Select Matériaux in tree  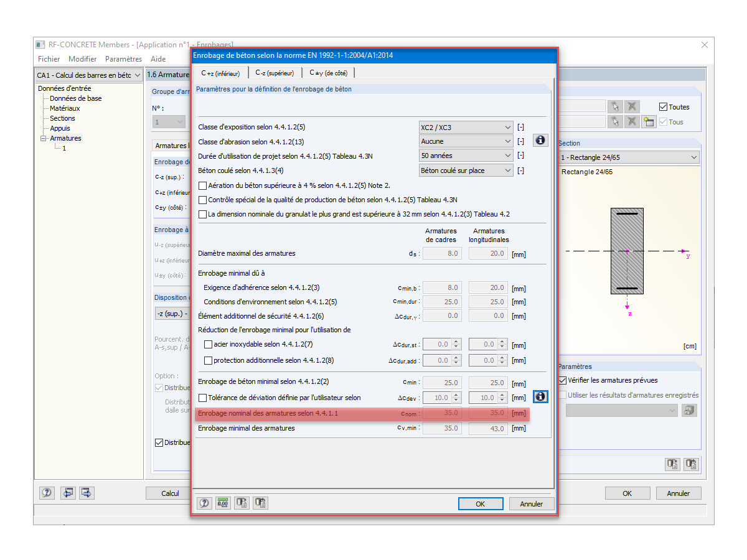65,108
